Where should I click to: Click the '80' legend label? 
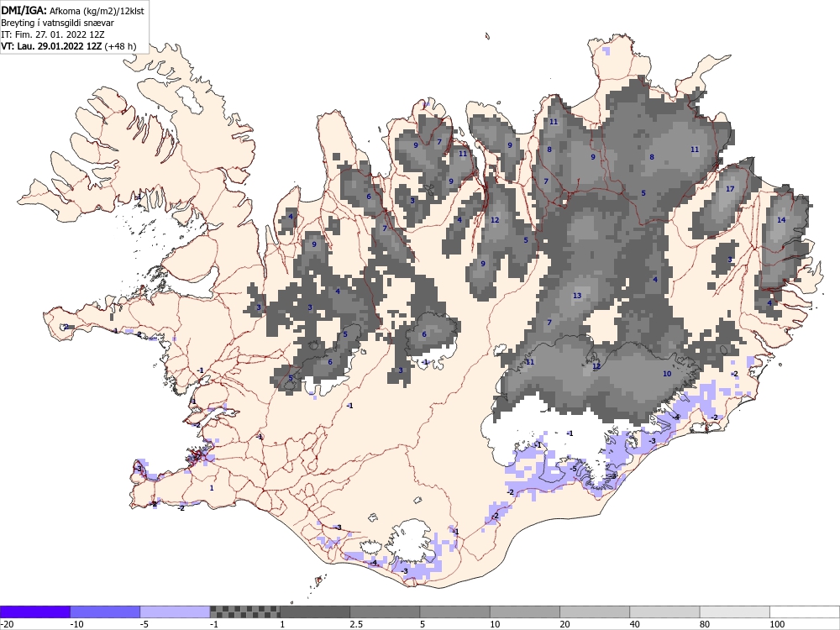click(705, 624)
